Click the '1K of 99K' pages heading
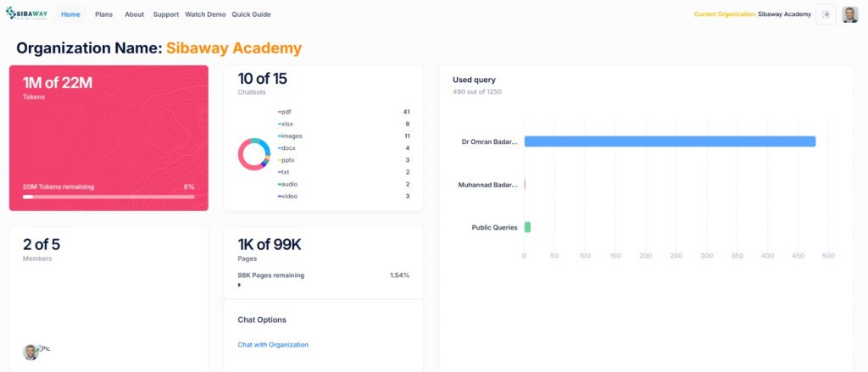The width and height of the screenshot is (868, 372). point(270,244)
